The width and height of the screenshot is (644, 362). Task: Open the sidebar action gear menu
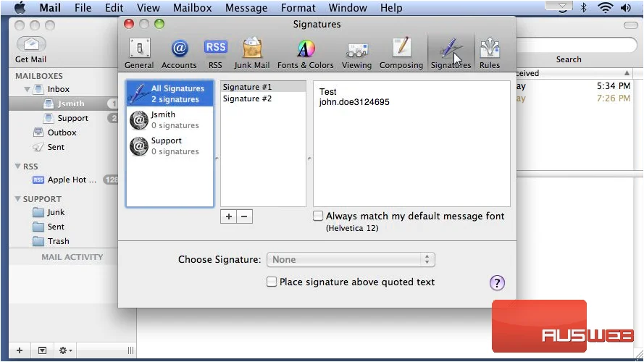(65, 350)
